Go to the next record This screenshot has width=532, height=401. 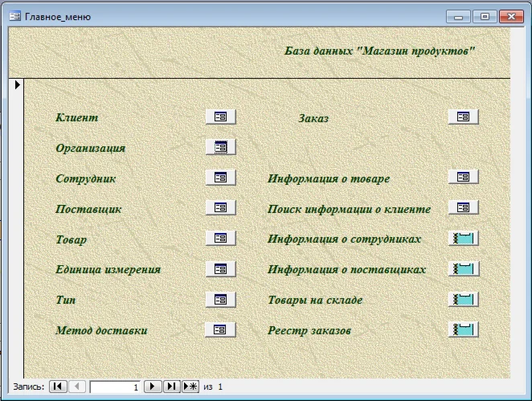[153, 387]
